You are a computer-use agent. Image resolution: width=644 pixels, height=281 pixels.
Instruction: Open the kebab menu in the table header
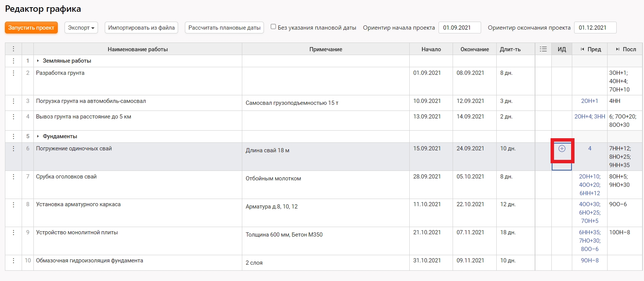[x=14, y=49]
